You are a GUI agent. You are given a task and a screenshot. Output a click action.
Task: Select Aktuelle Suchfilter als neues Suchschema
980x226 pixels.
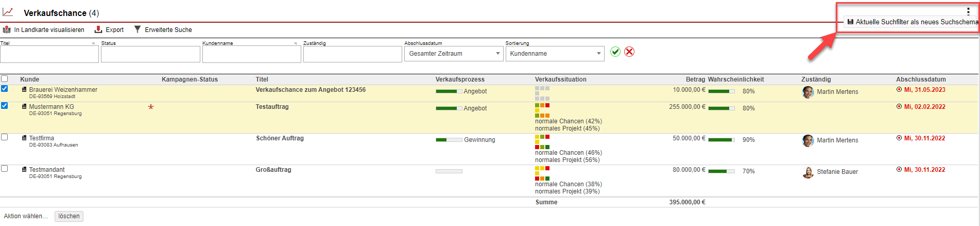(x=912, y=22)
